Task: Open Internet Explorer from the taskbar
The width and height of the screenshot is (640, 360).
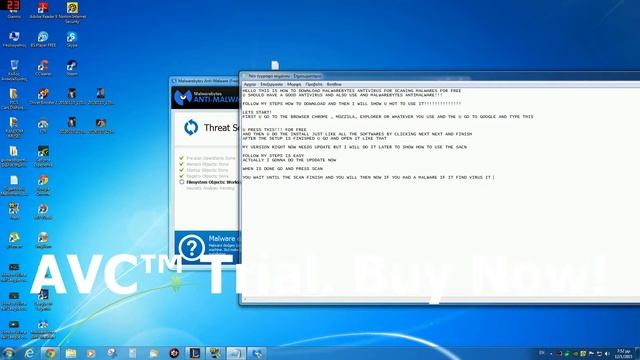Action: click(29, 353)
